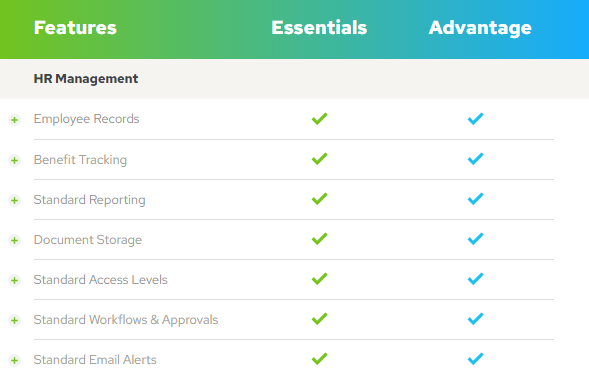This screenshot has width=589, height=378.
Task: Expand Standard Workflows & Approvals plus icon
Action: (x=14, y=321)
